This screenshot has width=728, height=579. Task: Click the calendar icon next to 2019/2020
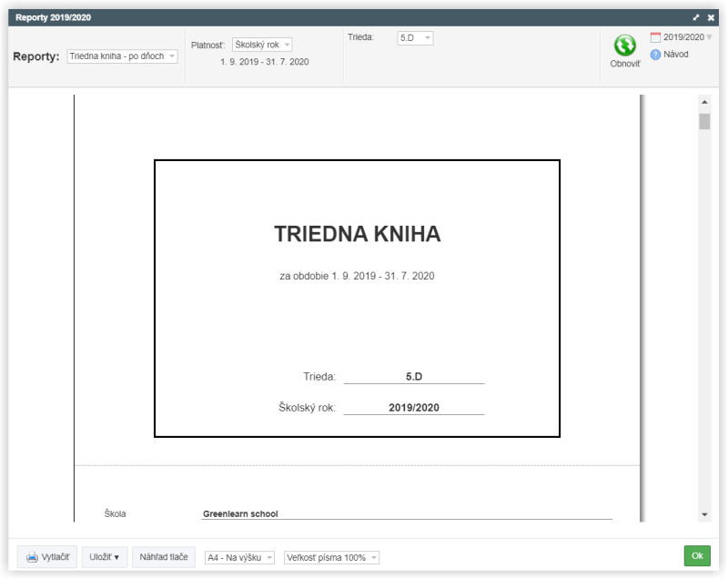[655, 37]
